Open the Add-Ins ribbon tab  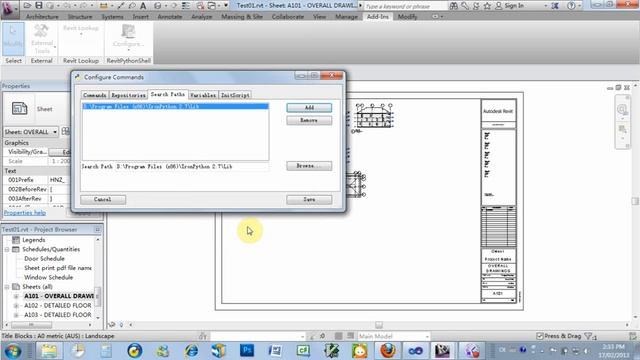point(378,17)
